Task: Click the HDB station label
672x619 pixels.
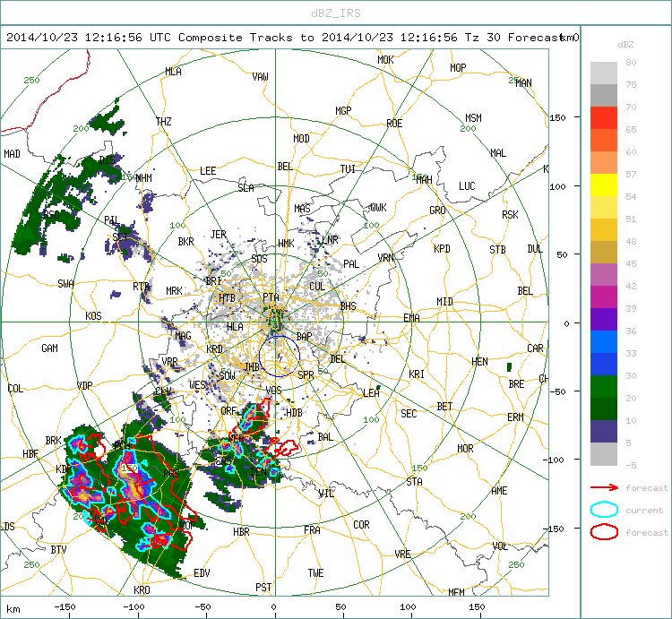Action: click(294, 413)
